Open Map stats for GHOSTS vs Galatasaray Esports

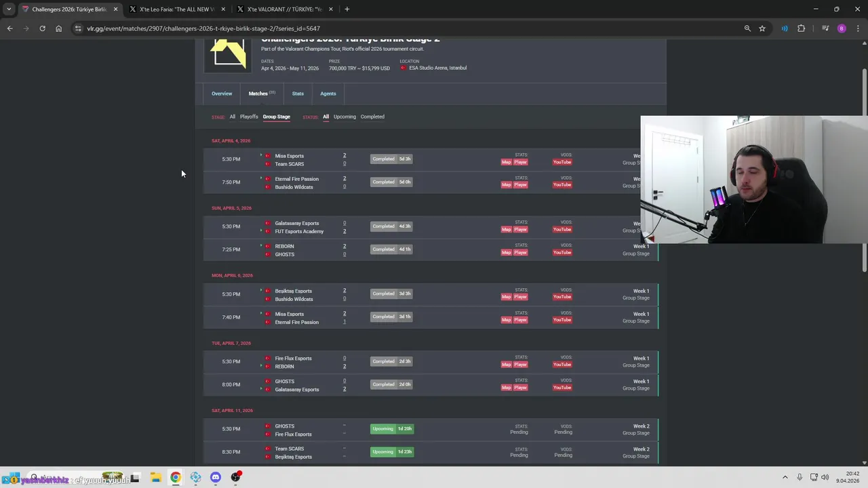pos(506,388)
